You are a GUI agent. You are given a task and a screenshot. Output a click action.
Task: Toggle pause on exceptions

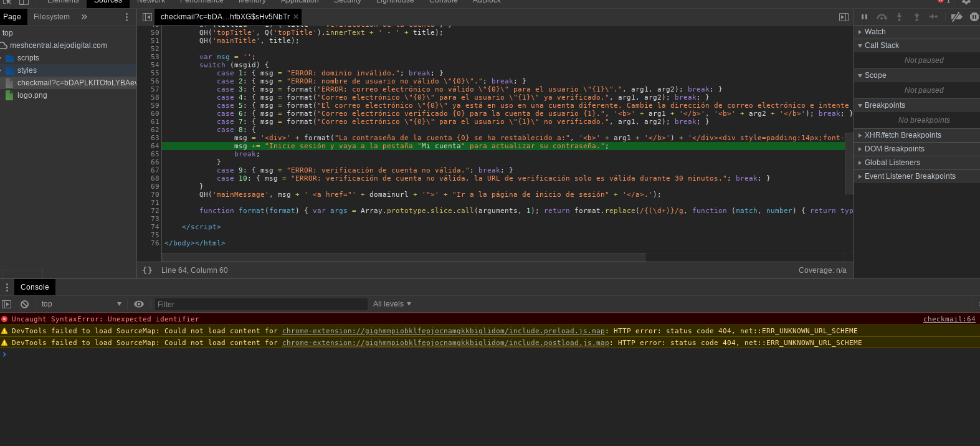[x=974, y=17]
